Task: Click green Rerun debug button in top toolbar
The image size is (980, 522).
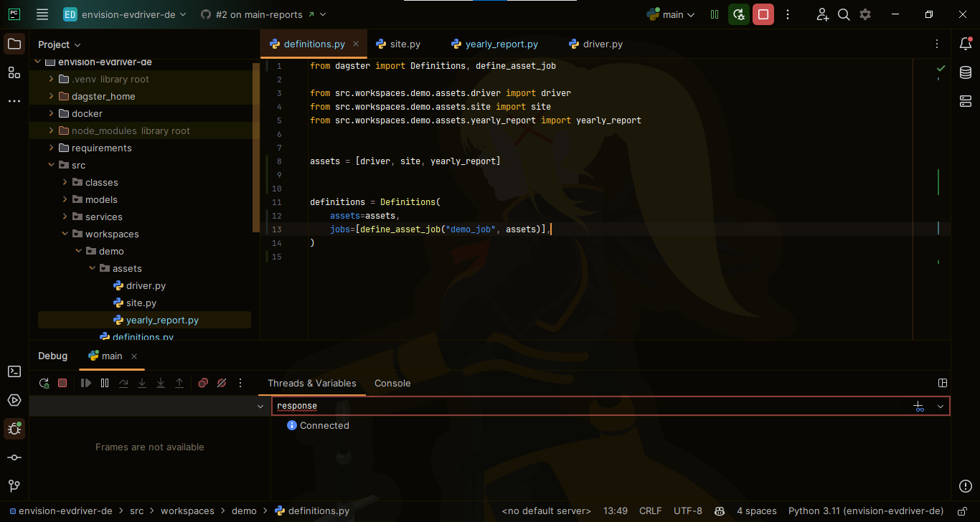Action: (x=739, y=14)
